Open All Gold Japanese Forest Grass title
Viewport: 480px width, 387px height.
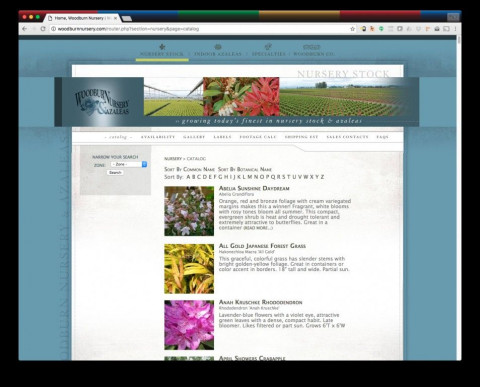click(x=262, y=246)
